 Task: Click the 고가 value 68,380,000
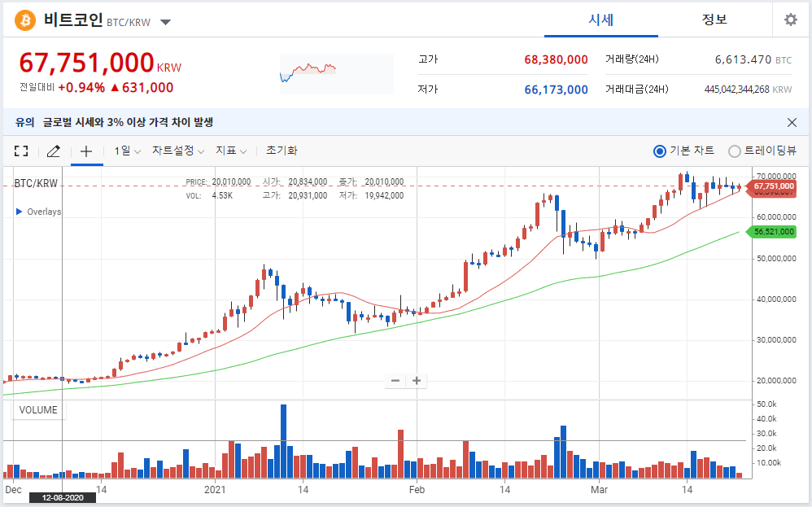coord(556,59)
